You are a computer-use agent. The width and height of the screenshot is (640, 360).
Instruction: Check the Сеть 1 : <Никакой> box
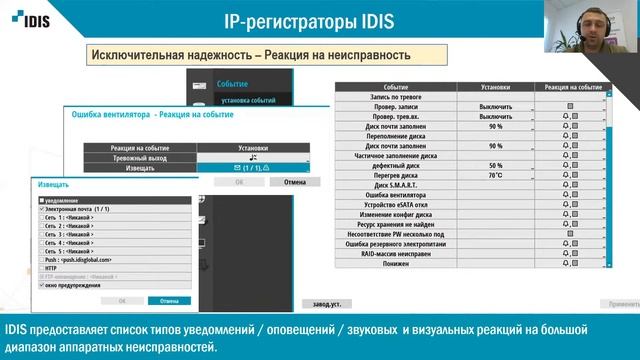(x=42, y=218)
